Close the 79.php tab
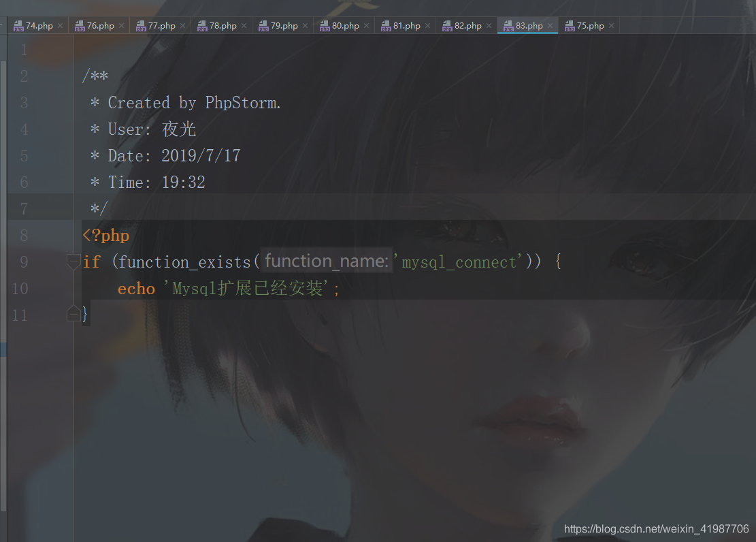This screenshot has height=542, width=756. 306,26
